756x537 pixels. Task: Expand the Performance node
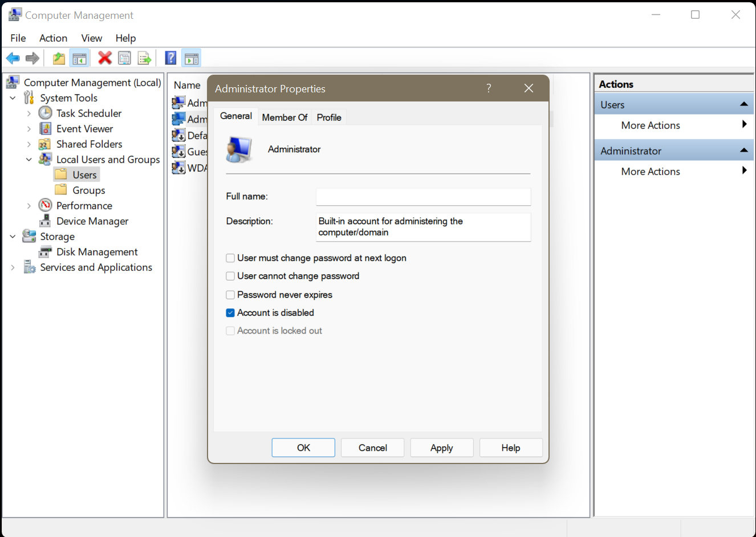(x=29, y=206)
